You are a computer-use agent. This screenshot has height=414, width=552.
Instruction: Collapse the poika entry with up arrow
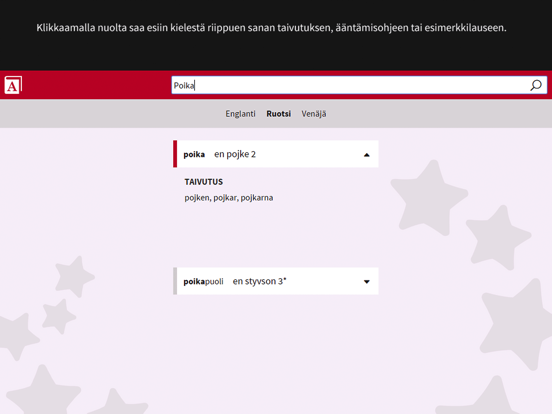point(366,155)
